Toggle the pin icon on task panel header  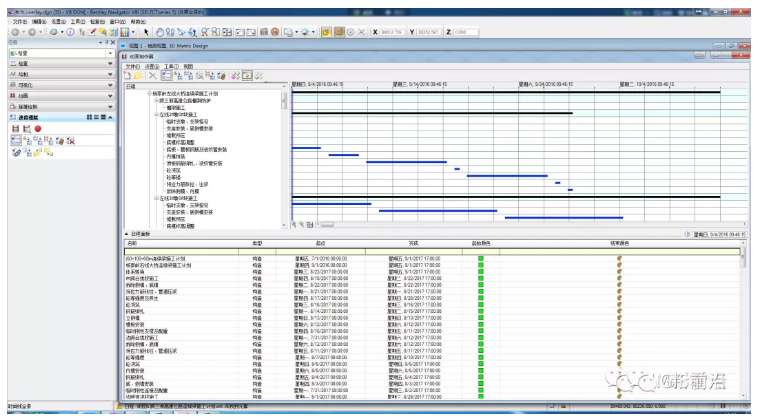pos(107,43)
